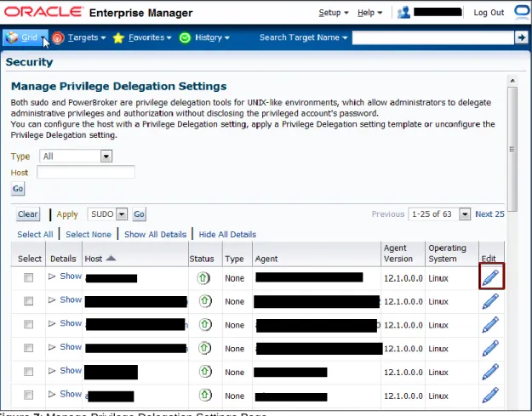Image resolution: width=532 pixels, height=416 pixels.
Task: Open the Grid menu
Action: point(26,37)
